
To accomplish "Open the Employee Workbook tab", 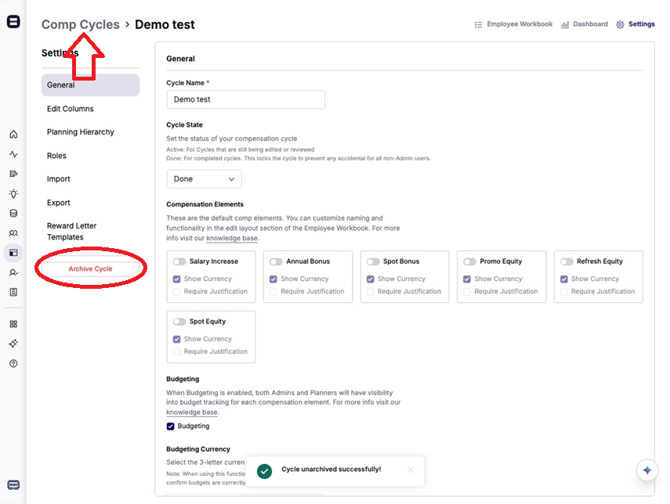I will [x=513, y=24].
